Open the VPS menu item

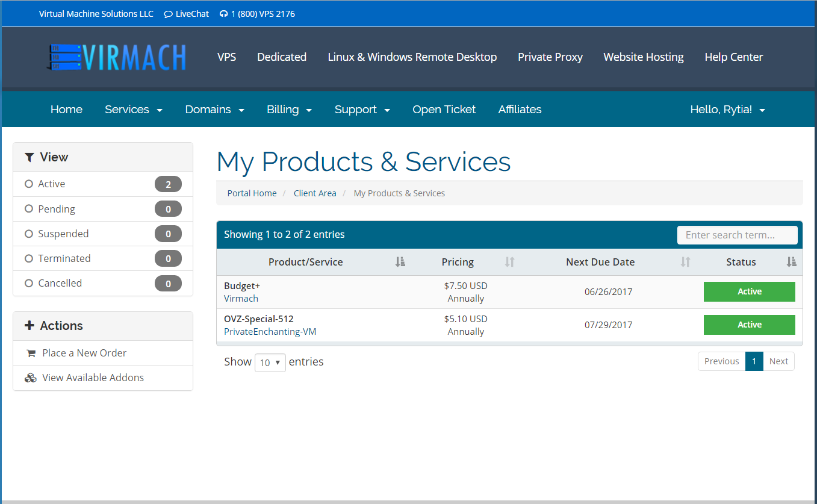pos(227,57)
